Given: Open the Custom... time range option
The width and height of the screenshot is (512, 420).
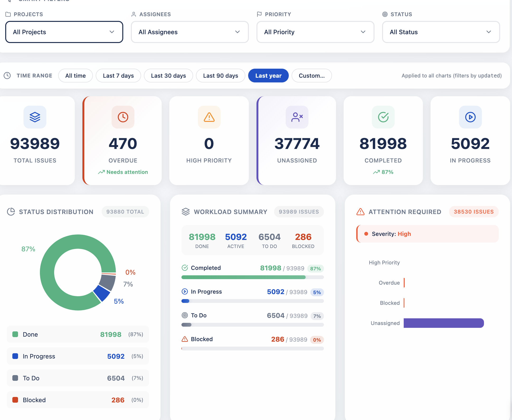Looking at the screenshot, I should pos(312,76).
